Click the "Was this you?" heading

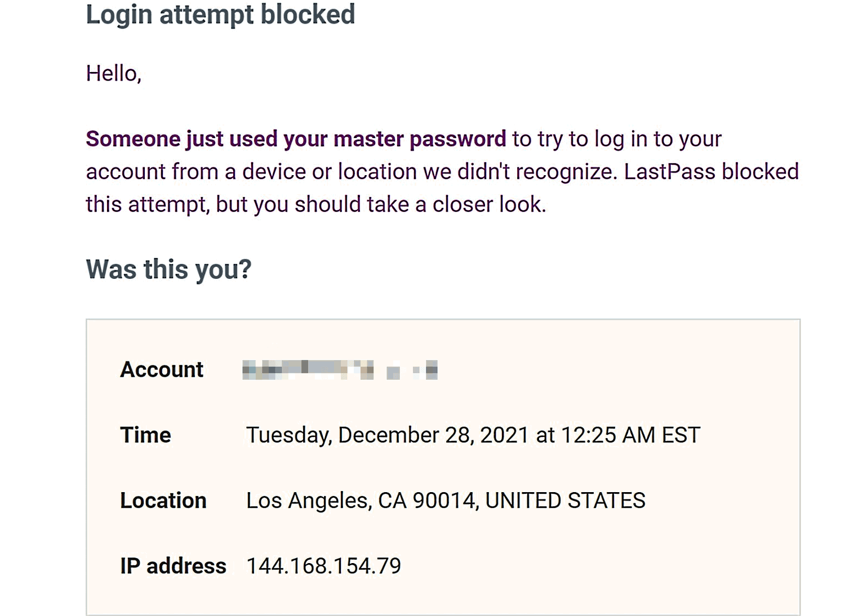[x=168, y=269]
